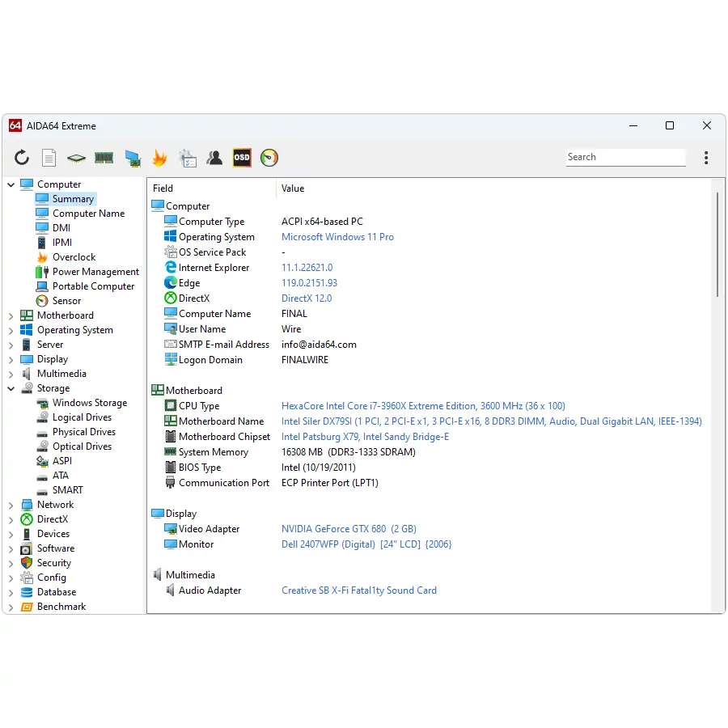Select the Config tree node
This screenshot has width=728, height=728.
[43, 578]
